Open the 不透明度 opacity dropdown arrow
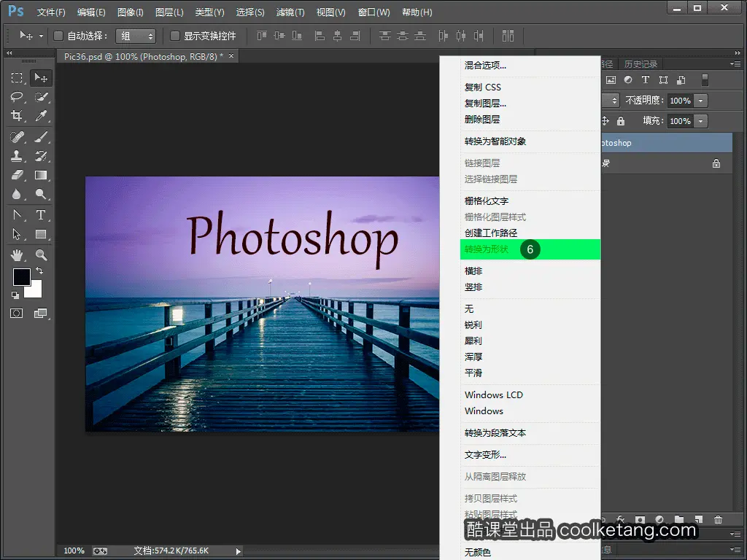The image size is (747, 560). [701, 101]
